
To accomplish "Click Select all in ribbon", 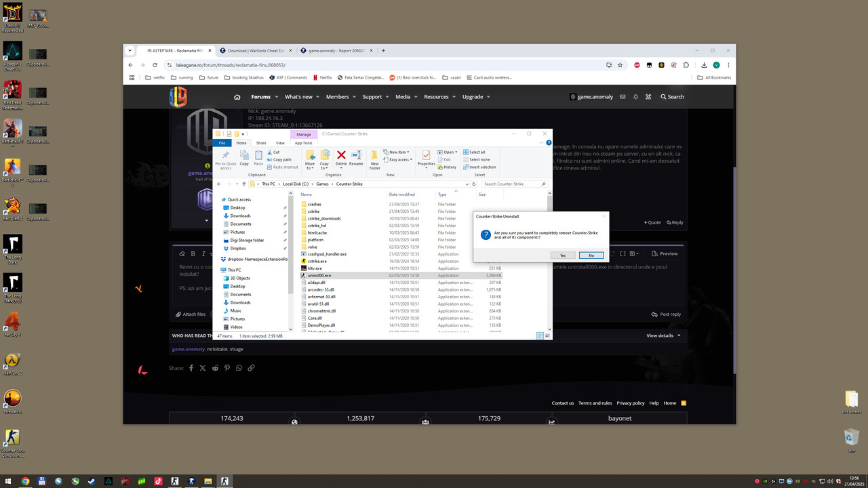I will [474, 152].
